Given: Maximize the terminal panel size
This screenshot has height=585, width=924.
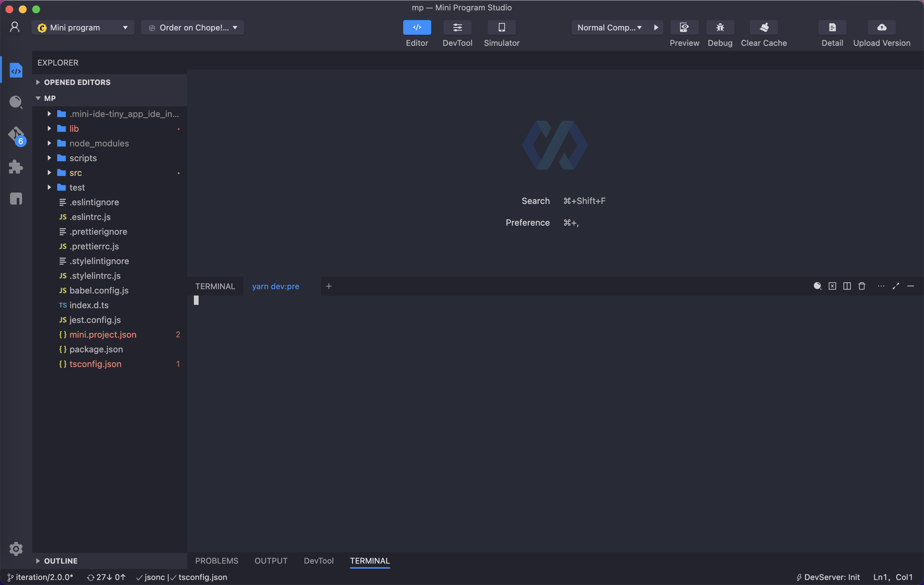Looking at the screenshot, I should coord(895,286).
